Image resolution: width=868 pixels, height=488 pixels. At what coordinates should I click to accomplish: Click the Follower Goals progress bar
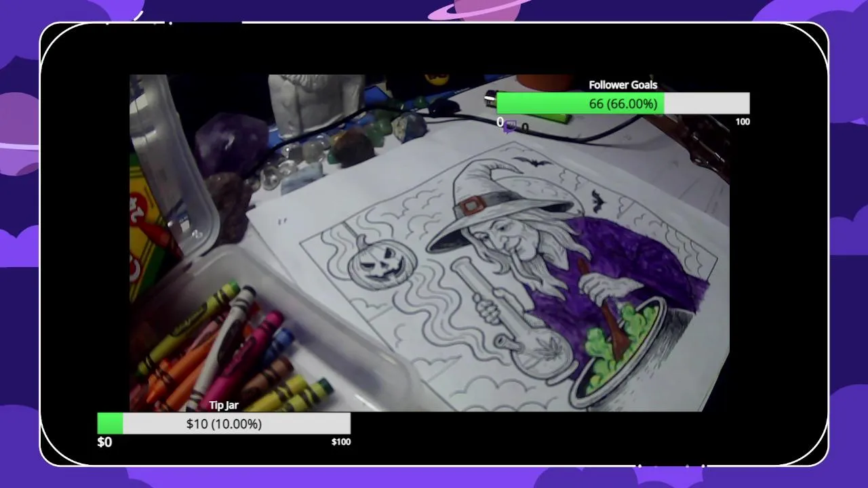[623, 104]
